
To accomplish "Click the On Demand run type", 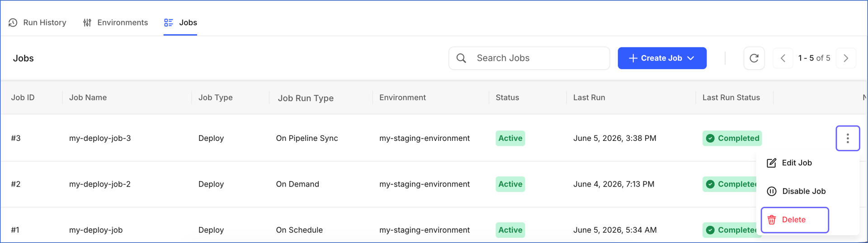I will point(297,184).
